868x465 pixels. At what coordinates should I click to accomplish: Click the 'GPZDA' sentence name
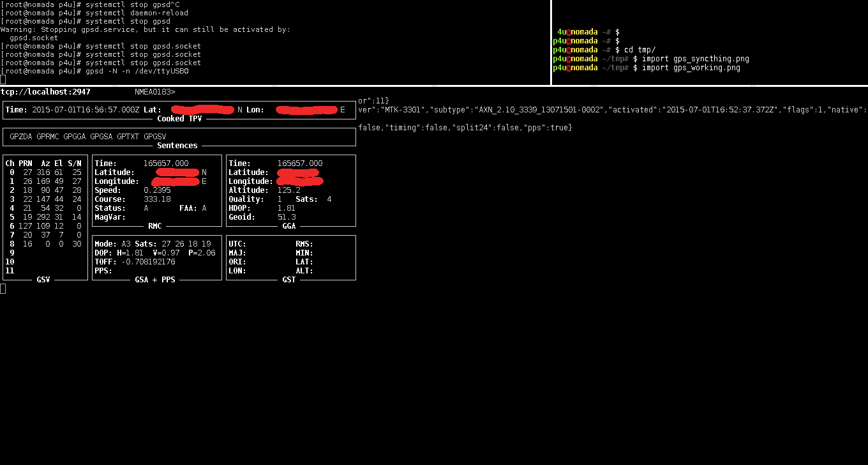pos(21,137)
